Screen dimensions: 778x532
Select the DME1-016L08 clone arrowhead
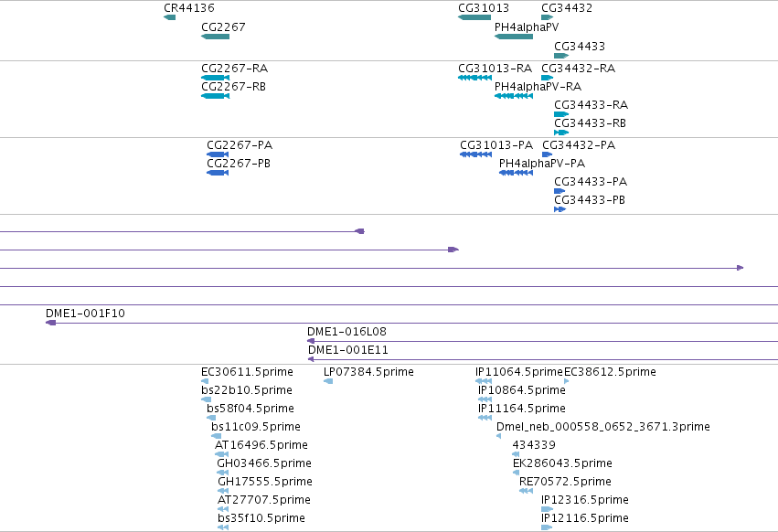click(311, 341)
